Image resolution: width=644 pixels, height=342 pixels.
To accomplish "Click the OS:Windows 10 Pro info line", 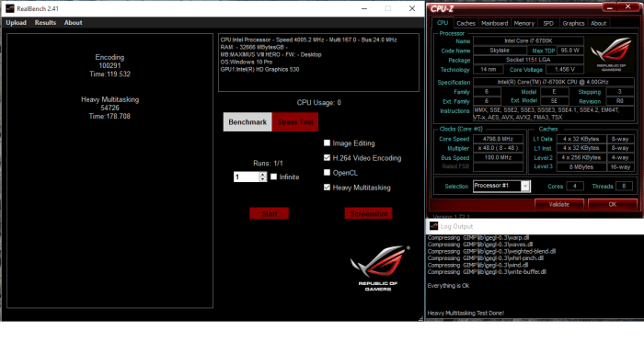I will click(x=247, y=62).
